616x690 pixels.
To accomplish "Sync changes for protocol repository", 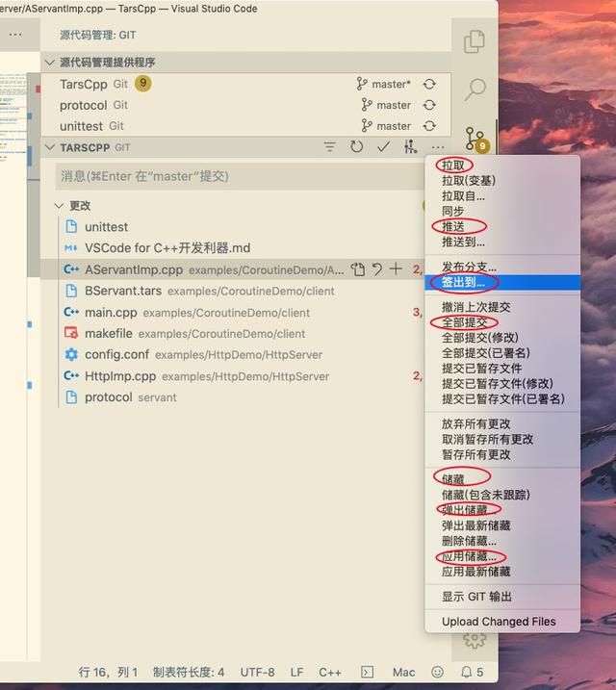I will tap(429, 105).
